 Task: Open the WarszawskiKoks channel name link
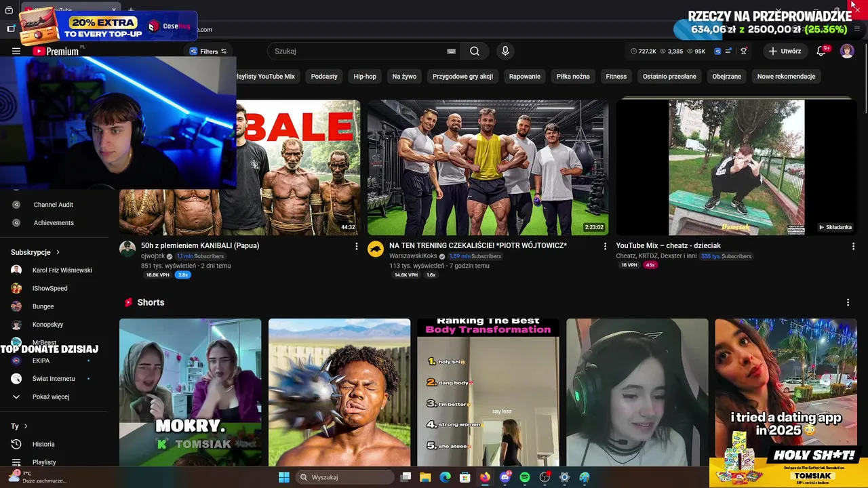coord(413,256)
